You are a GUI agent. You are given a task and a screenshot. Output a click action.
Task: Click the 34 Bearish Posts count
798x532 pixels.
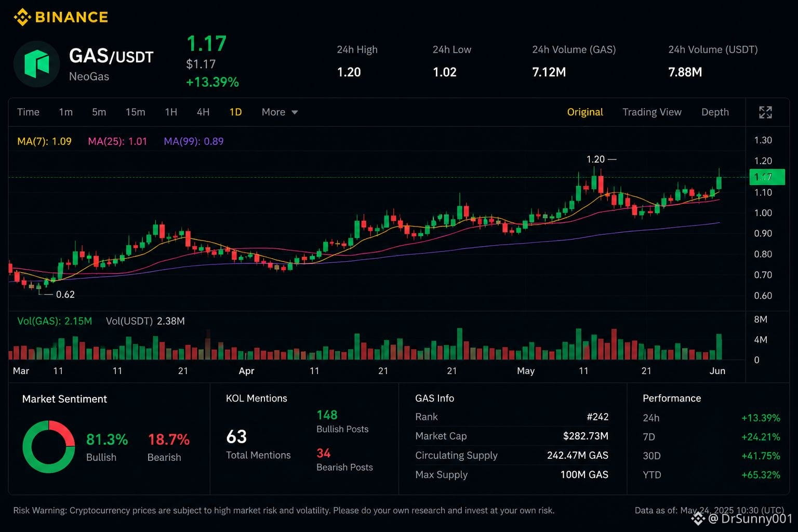[x=323, y=454]
